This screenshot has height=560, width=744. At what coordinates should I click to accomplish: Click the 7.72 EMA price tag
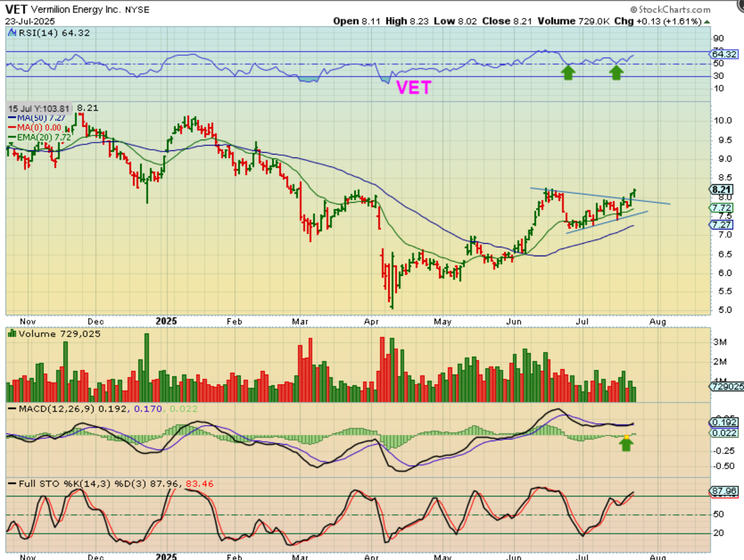coord(722,207)
